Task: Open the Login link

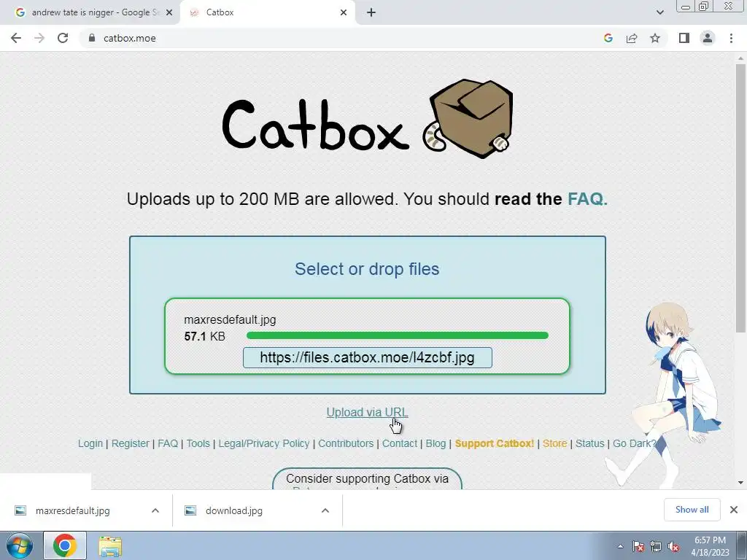Action: 90,443
